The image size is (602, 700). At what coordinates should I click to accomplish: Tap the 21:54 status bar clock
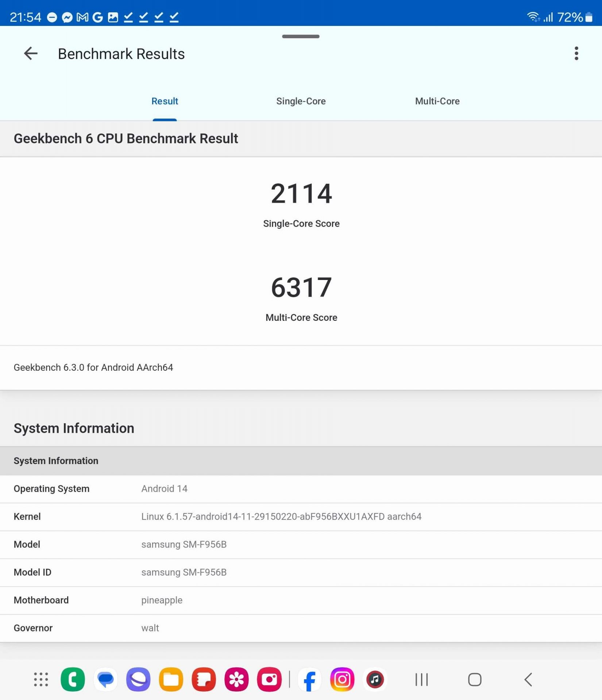(x=25, y=17)
